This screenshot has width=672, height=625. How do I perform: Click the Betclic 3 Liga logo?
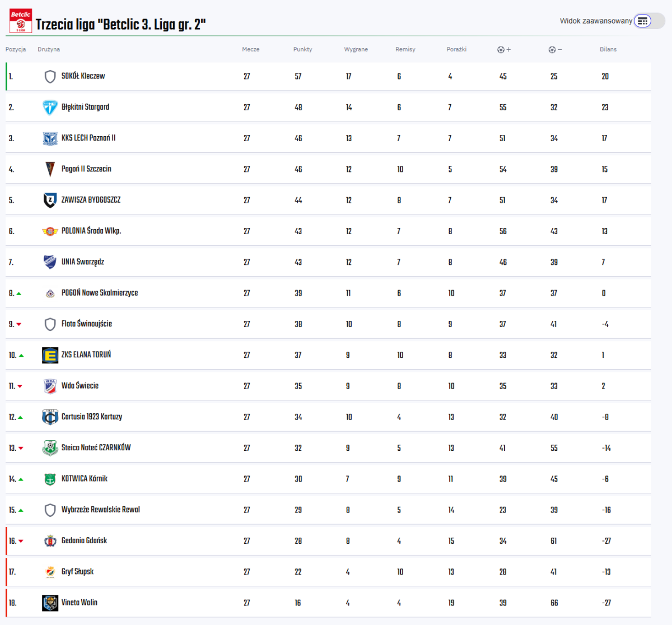tap(21, 21)
